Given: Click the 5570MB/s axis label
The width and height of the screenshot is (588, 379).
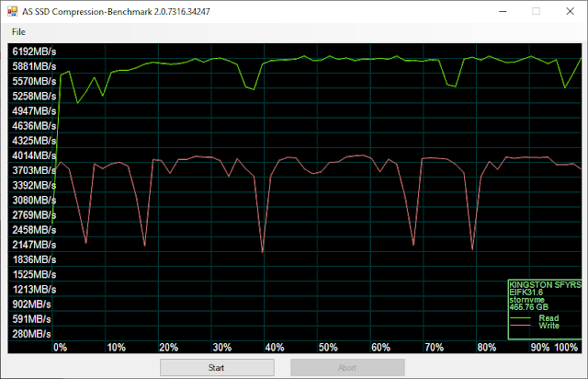Looking at the screenshot, I should click(34, 81).
